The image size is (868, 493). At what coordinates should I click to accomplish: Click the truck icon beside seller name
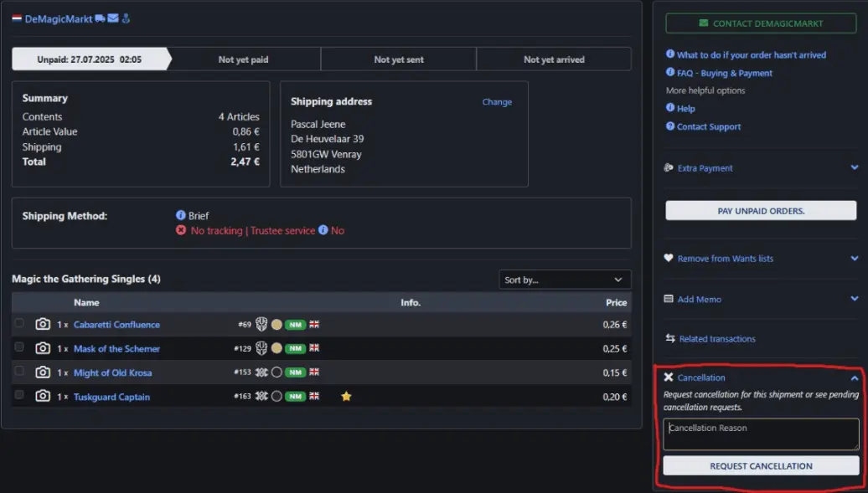(x=100, y=18)
